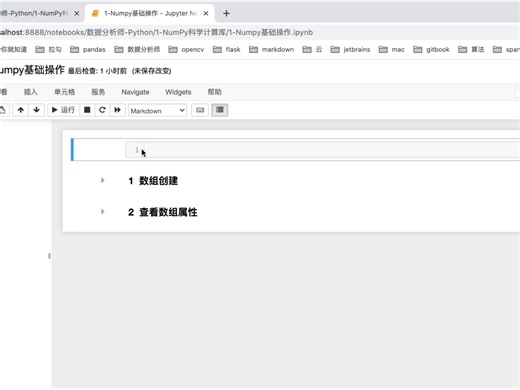Open the 云 bookmark folder
The height and width of the screenshot is (390, 520).
(312, 50)
